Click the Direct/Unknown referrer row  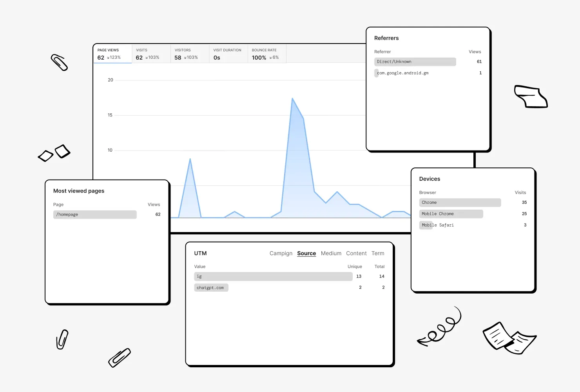point(428,62)
